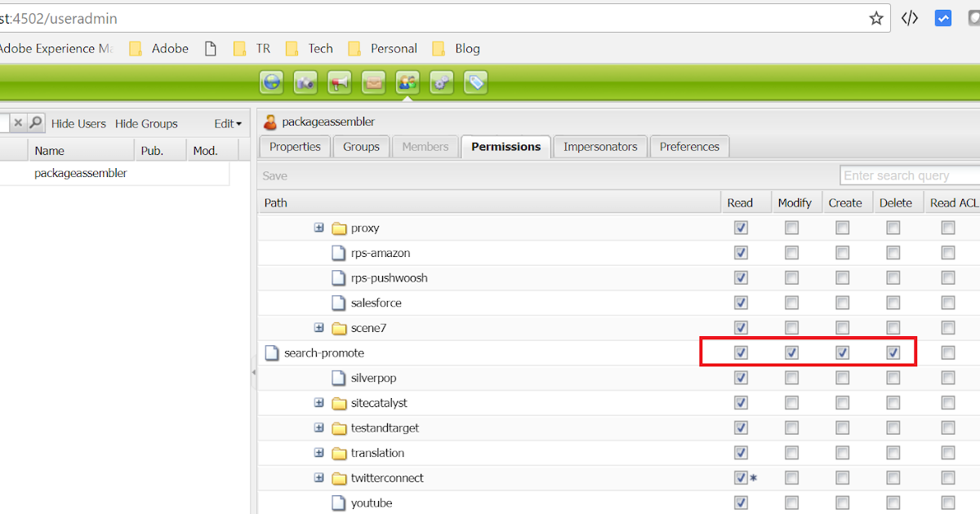Open the Edit dropdown menu
This screenshot has height=514, width=980.
227,123
